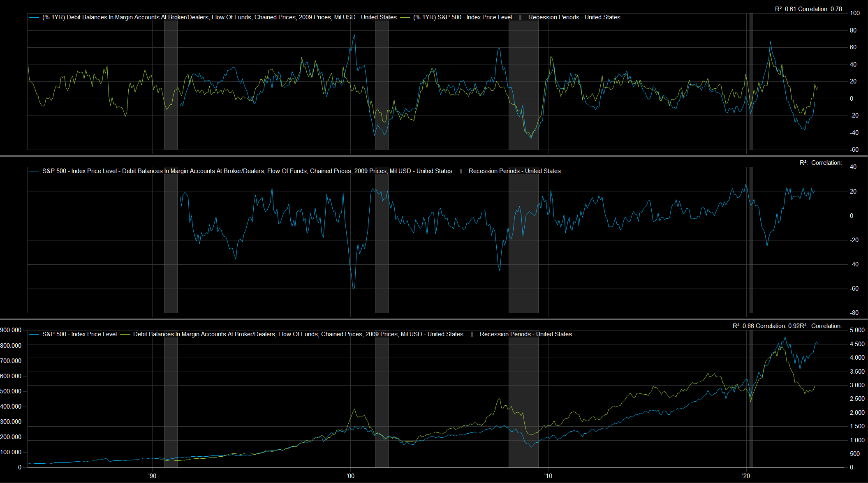The image size is (868, 483).
Task: Toggle top panel Recession Periods - United States label
Action: pos(574,17)
